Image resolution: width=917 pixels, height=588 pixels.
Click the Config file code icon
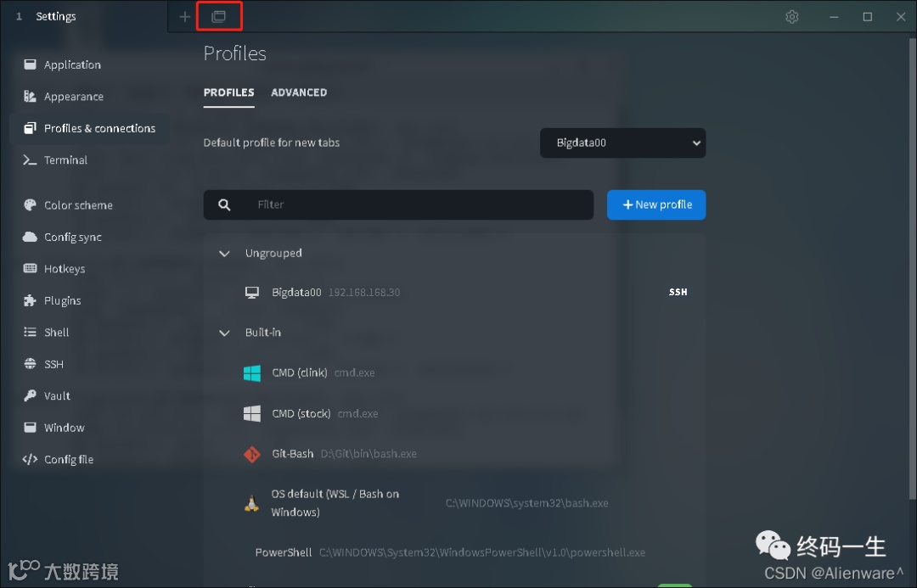(x=30, y=459)
